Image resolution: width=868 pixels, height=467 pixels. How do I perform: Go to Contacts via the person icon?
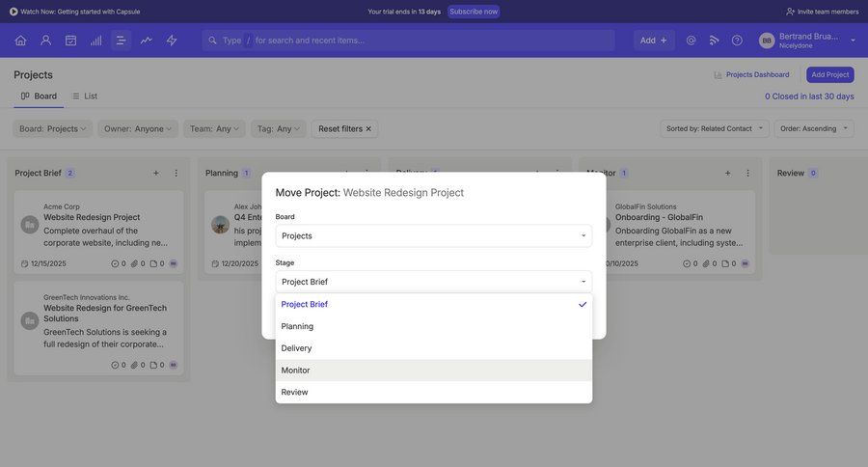(x=45, y=41)
